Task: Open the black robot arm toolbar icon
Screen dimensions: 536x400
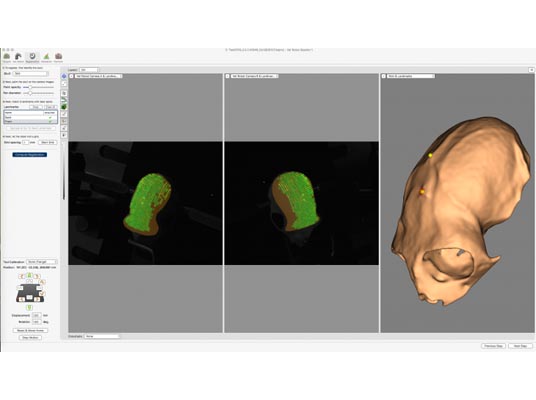Action: coord(18,56)
